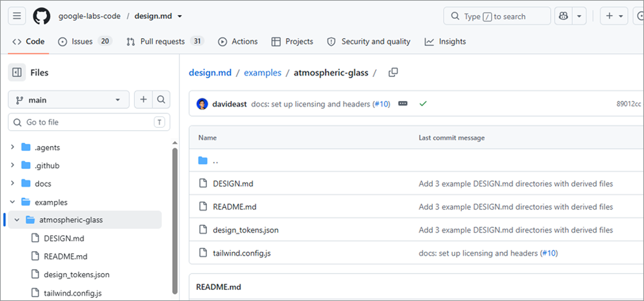The image size is (644, 301).
Task: Open the Copilot icon button
Action: click(563, 16)
